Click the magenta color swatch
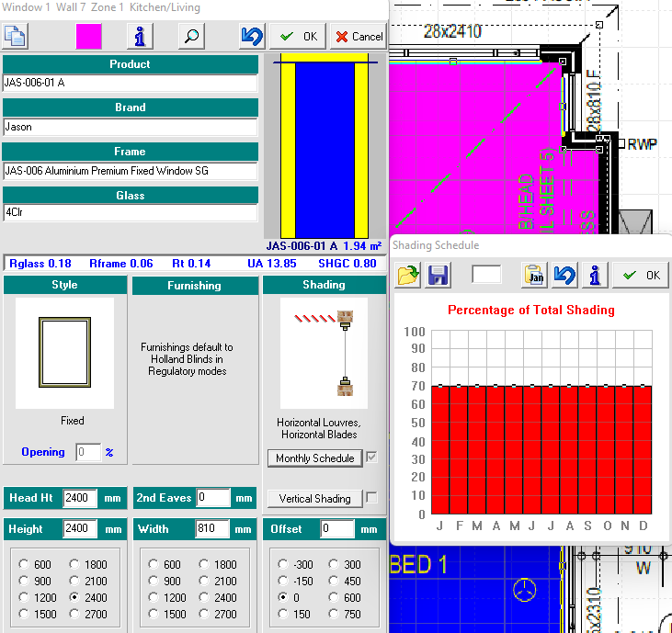The width and height of the screenshot is (672, 633). point(89,36)
